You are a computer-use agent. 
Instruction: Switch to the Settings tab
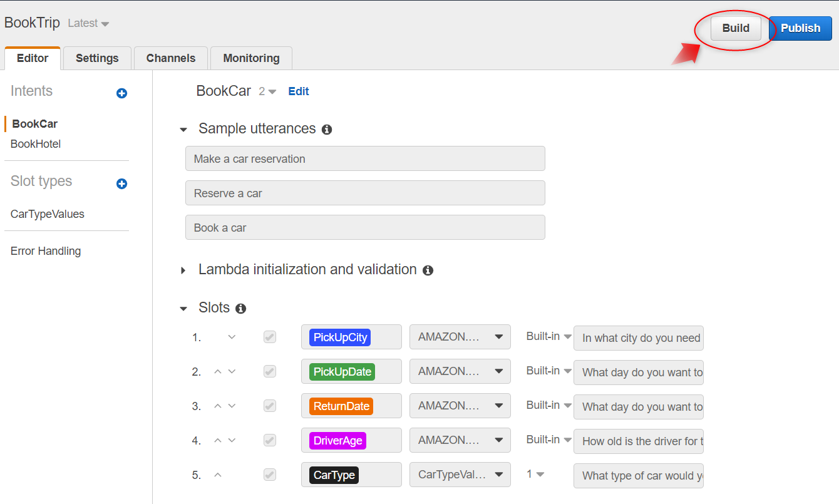[x=97, y=58]
